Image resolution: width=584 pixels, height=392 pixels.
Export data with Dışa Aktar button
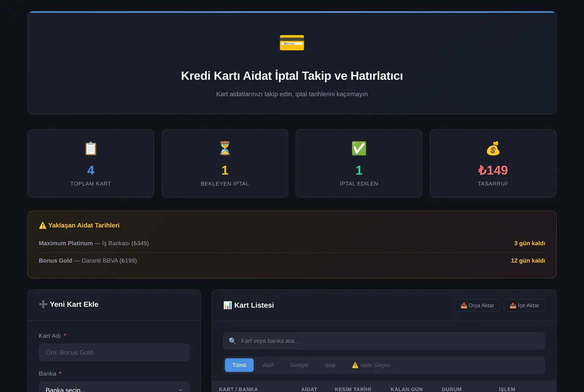(x=477, y=305)
